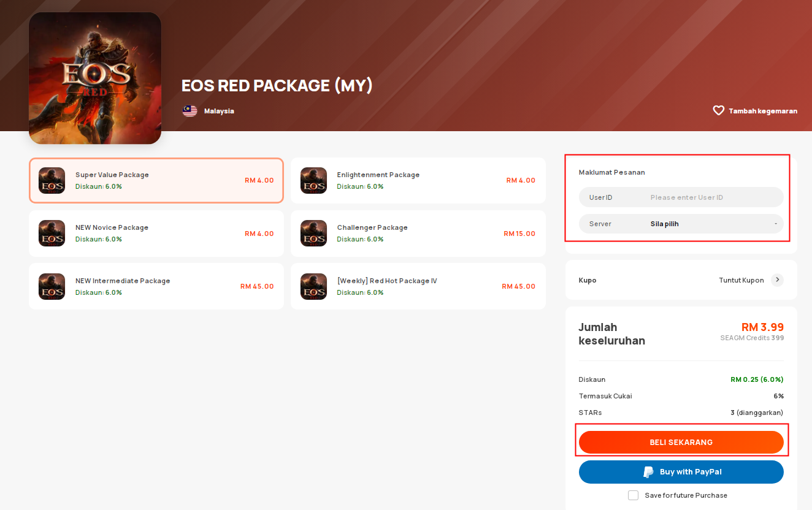Image resolution: width=812 pixels, height=510 pixels.
Task: Click the heart icon for Tambah kegemaran
Action: coord(718,111)
